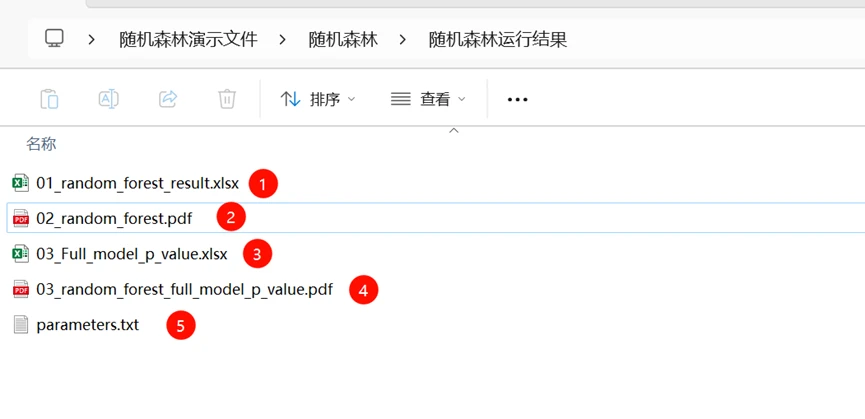Viewport: 865px width, 419px height.
Task: Expand chevron after 随机森林演示文件 breadcrumb
Action: pyautogui.click(x=283, y=40)
